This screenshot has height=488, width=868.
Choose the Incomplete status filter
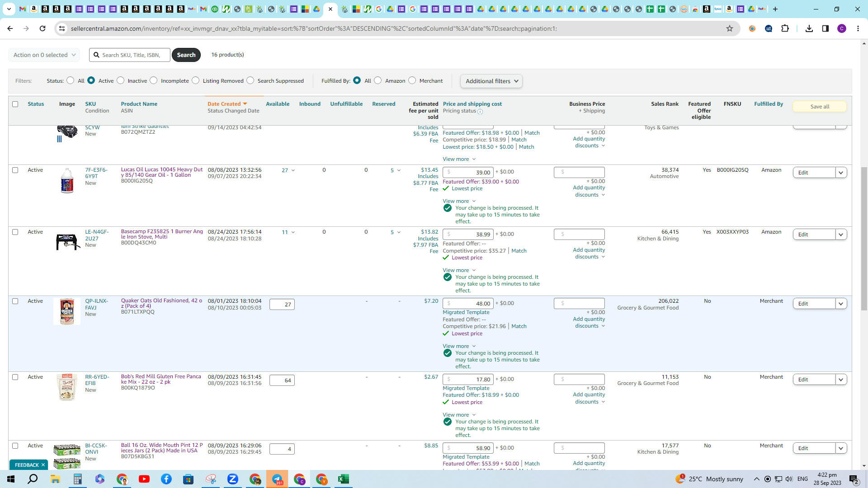(x=154, y=80)
